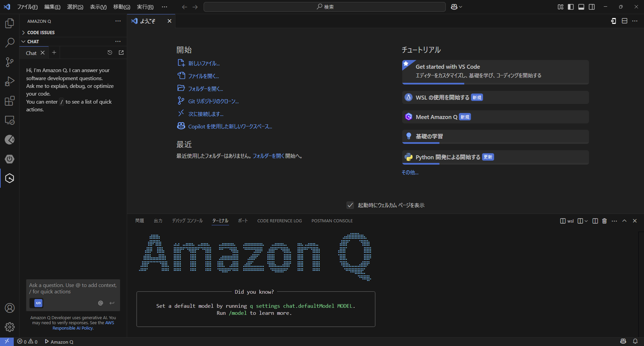644x346 pixels.
Task: Open Run and Debug view
Action: pyautogui.click(x=10, y=81)
